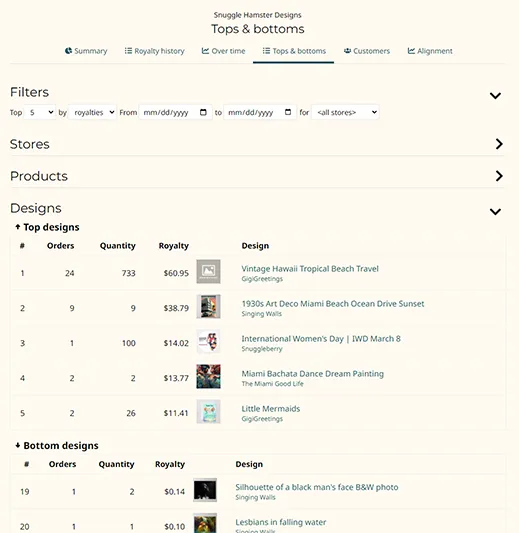
Task: Collapse the Filters section chevron
Action: pyautogui.click(x=495, y=96)
